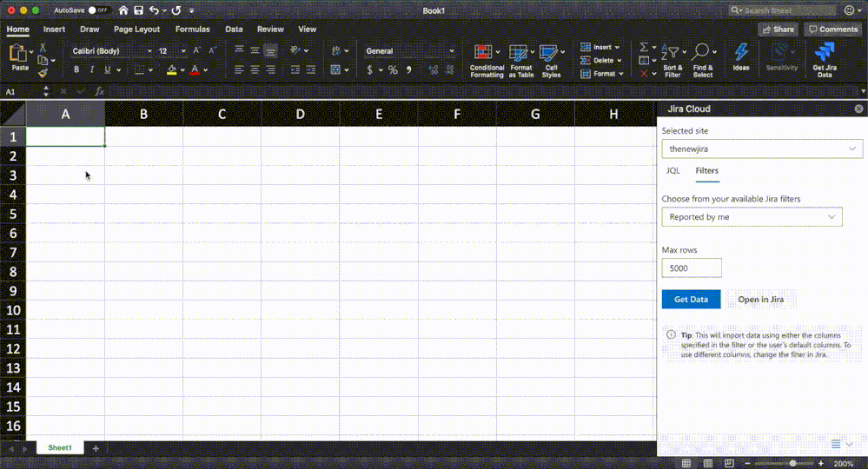Switch to the Data tab
868x469 pixels.
pos(234,30)
